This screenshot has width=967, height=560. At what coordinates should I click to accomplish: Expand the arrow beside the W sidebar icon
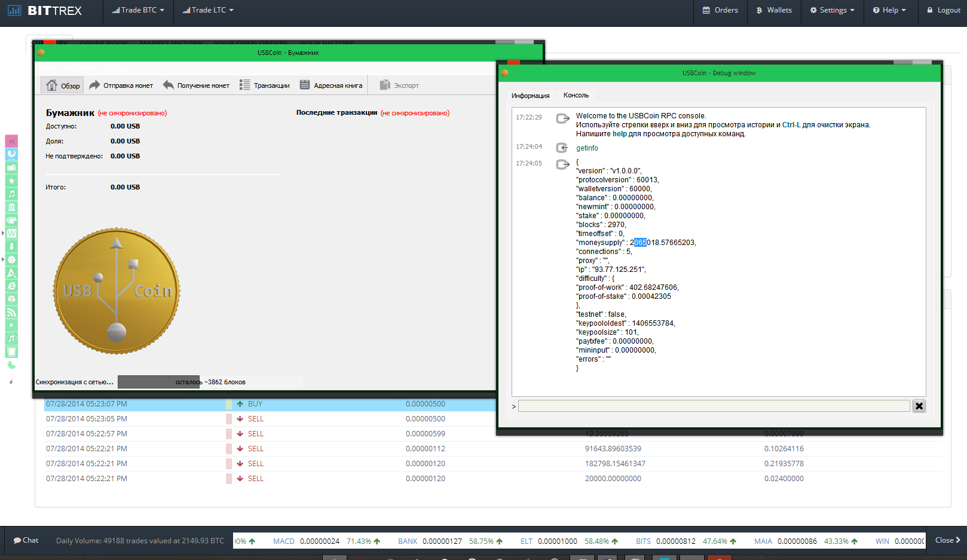pos(3,233)
